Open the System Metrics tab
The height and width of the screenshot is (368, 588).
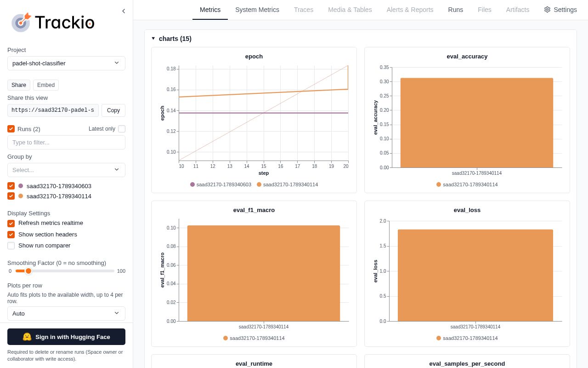click(257, 10)
